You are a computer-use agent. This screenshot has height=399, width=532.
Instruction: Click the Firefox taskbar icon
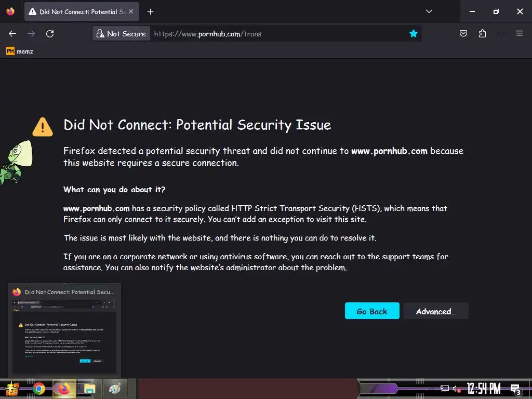[64, 389]
